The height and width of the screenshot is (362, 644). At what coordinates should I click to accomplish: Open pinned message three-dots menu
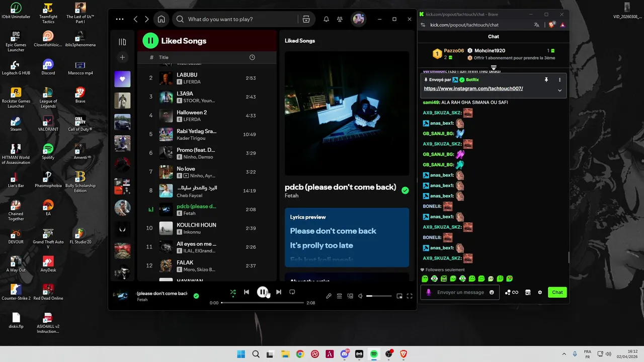click(x=559, y=79)
